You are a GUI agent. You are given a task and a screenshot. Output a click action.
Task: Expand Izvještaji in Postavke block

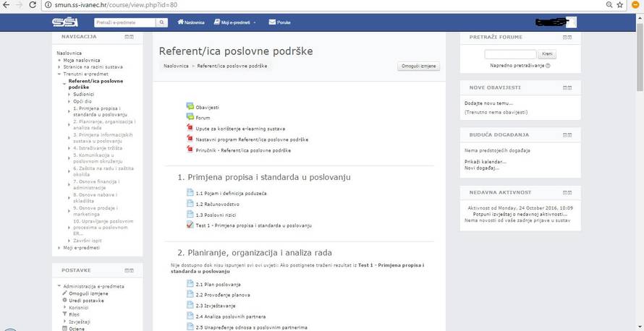[x=64, y=322]
